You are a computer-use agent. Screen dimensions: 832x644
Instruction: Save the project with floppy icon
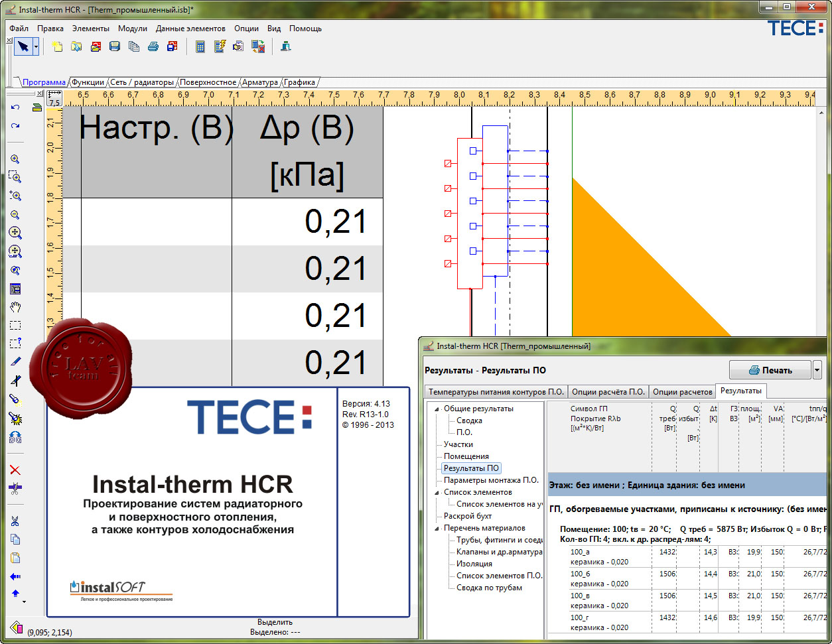coord(115,46)
